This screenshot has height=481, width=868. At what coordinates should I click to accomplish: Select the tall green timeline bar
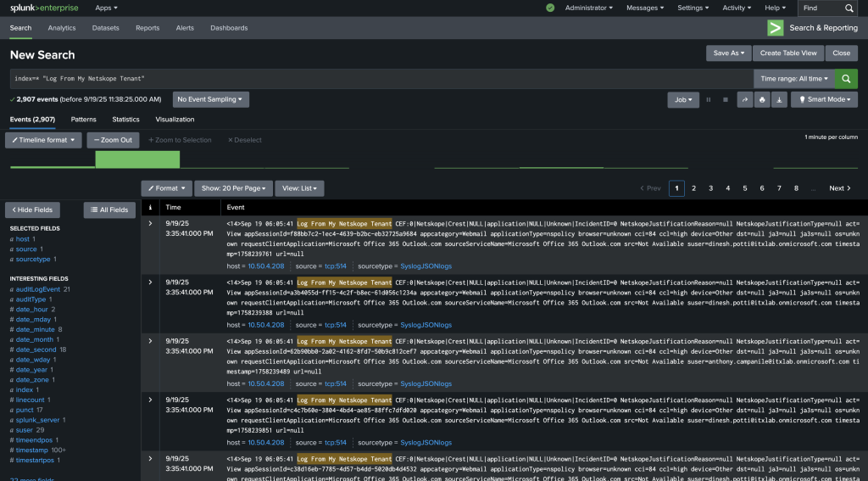tap(137, 159)
